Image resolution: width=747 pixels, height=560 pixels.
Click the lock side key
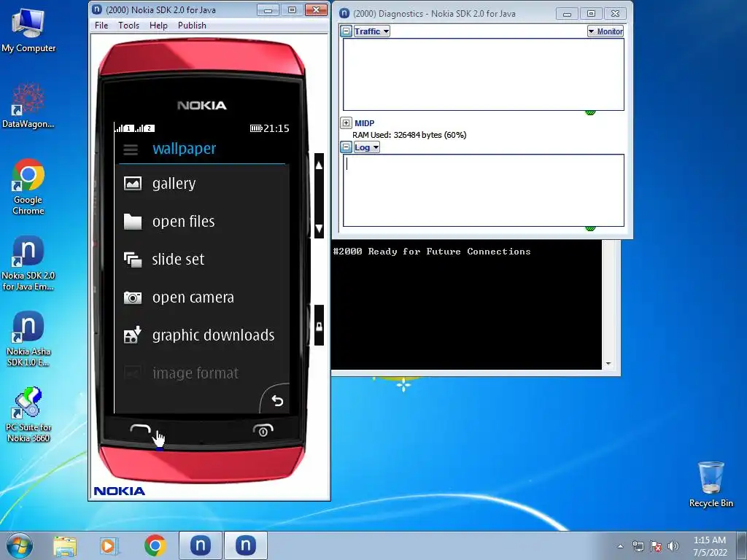coord(319,326)
